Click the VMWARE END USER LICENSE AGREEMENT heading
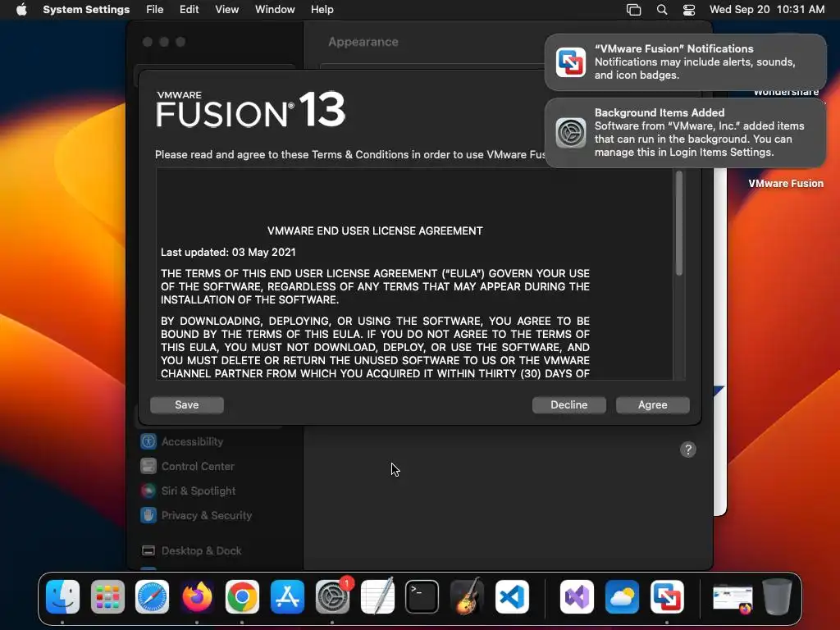The image size is (840, 630). (x=375, y=231)
